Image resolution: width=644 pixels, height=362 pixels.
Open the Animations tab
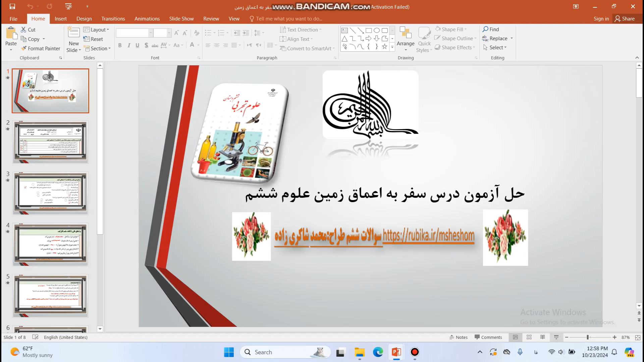coord(147,19)
